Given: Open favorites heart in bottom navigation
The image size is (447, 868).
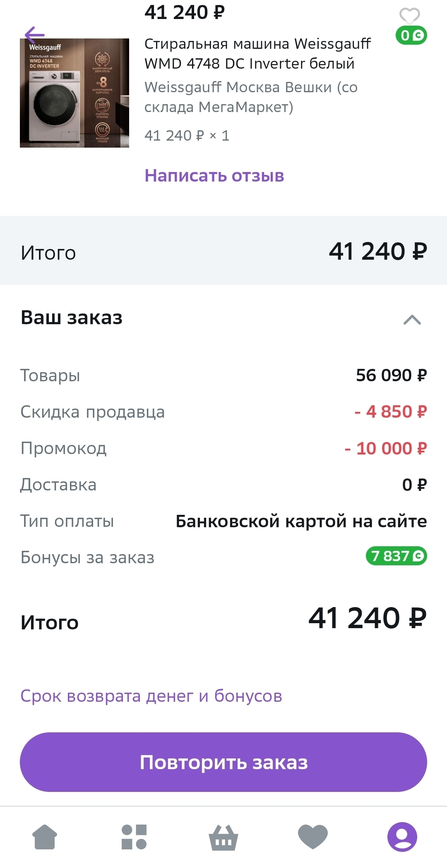Looking at the screenshot, I should [313, 837].
